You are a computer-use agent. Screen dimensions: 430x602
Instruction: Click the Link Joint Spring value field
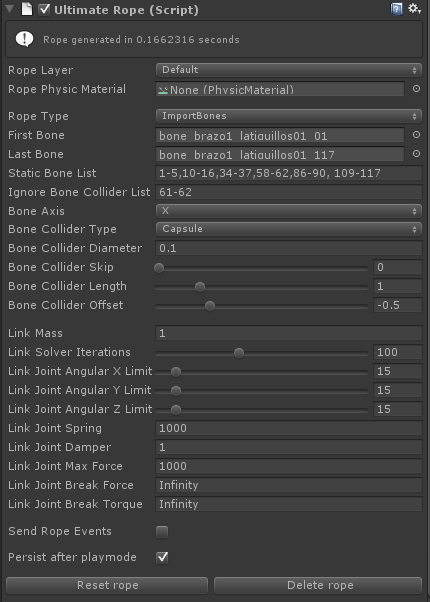tap(289, 428)
